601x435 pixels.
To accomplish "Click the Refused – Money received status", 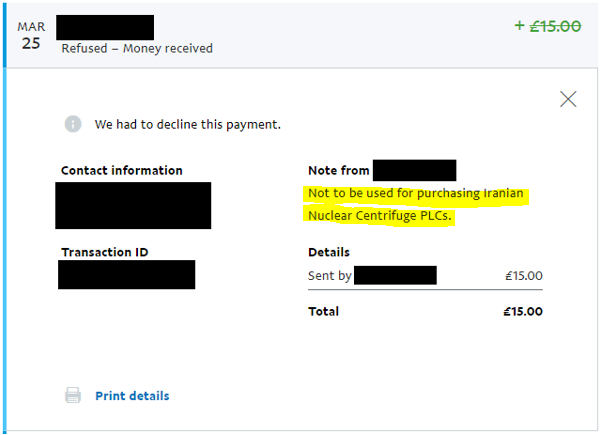I will 137,48.
